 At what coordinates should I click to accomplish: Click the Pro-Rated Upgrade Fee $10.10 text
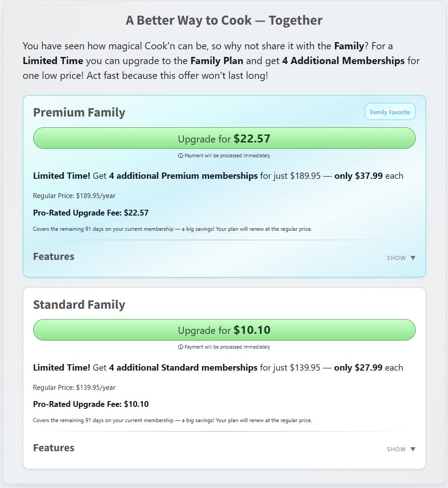[x=91, y=404]
